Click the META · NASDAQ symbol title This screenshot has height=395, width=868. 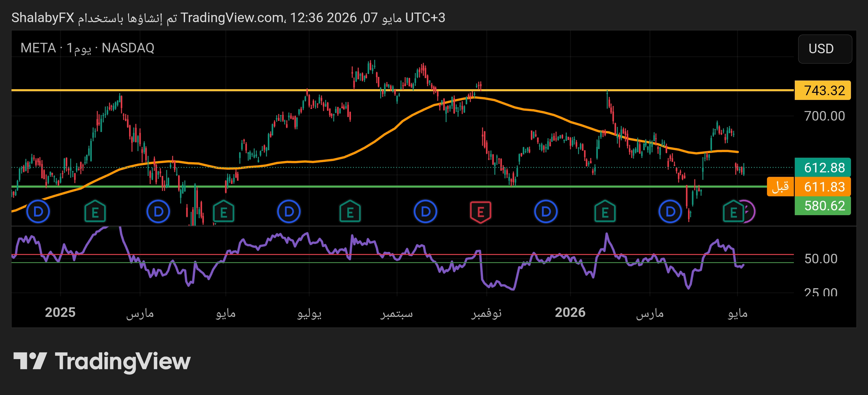click(87, 48)
